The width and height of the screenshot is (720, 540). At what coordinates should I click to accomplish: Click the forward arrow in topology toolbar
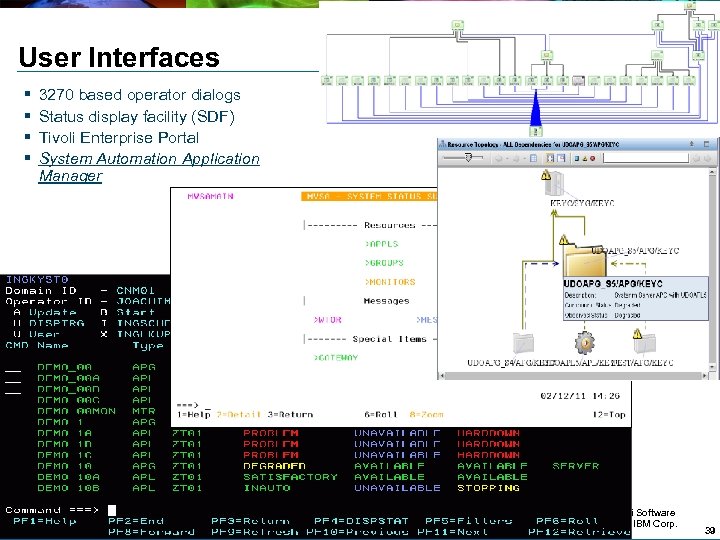[x=516, y=158]
